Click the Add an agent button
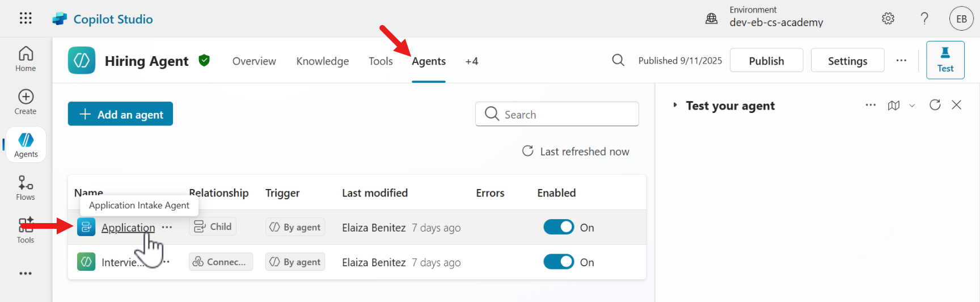 tap(120, 114)
